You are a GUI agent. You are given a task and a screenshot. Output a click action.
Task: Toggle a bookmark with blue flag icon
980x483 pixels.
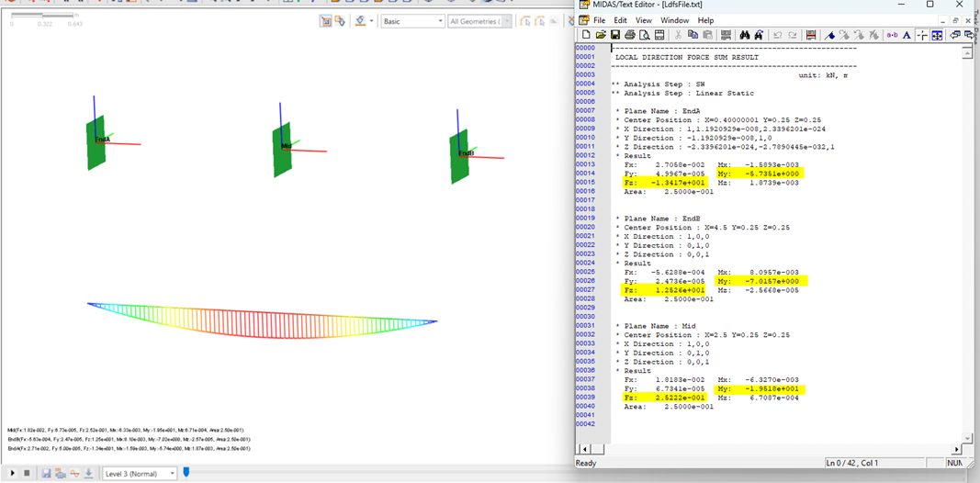pos(830,35)
